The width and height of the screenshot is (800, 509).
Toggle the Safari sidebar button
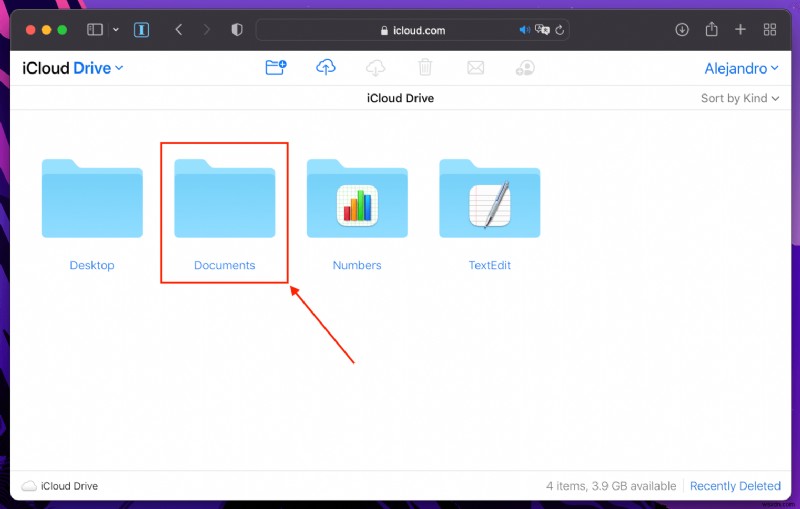tap(95, 30)
